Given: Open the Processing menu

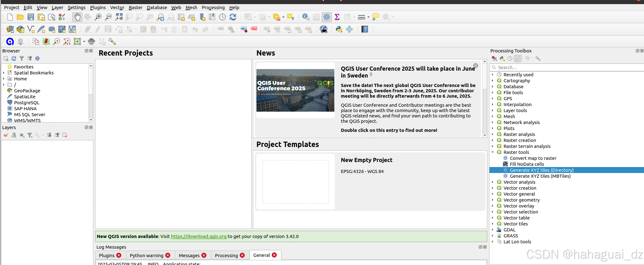Looking at the screenshot, I should coord(213,8).
